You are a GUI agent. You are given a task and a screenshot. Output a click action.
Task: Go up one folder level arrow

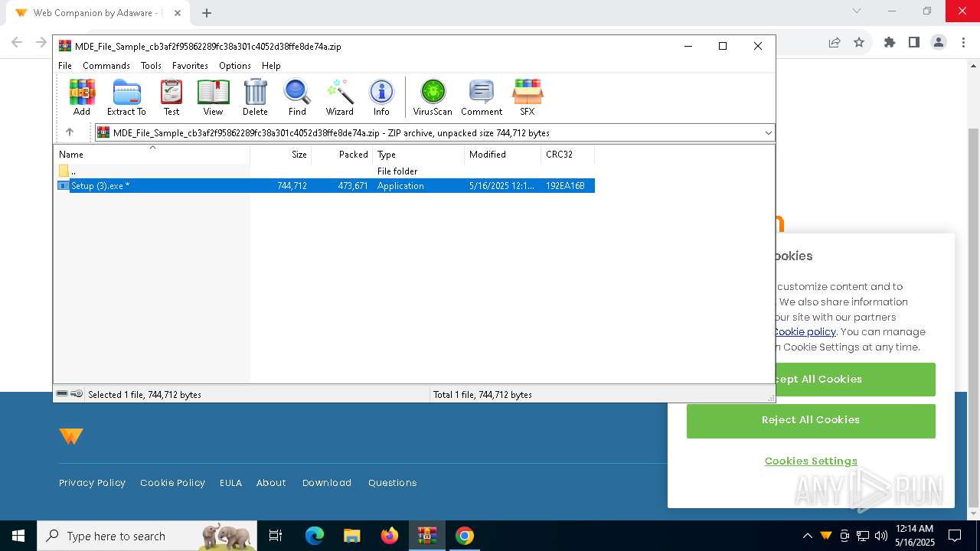point(70,132)
